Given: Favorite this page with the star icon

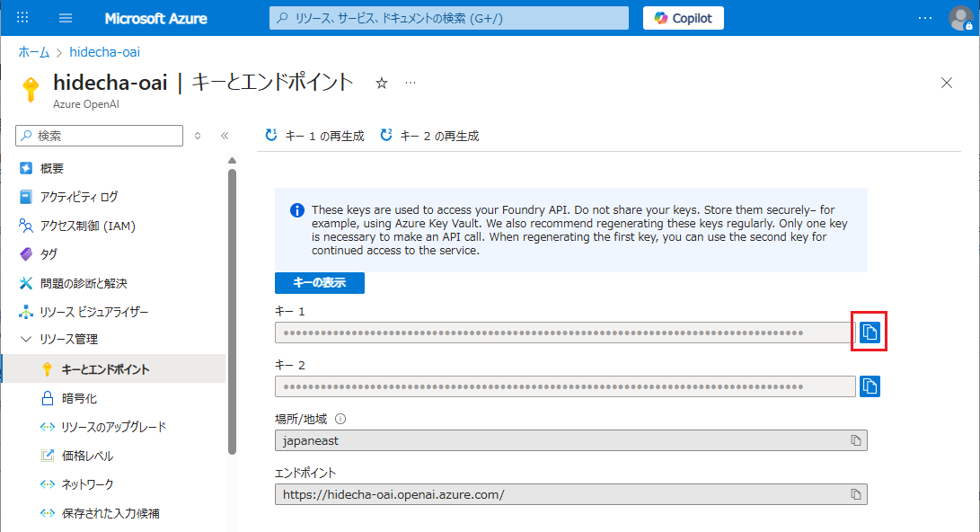Looking at the screenshot, I should click(x=381, y=84).
